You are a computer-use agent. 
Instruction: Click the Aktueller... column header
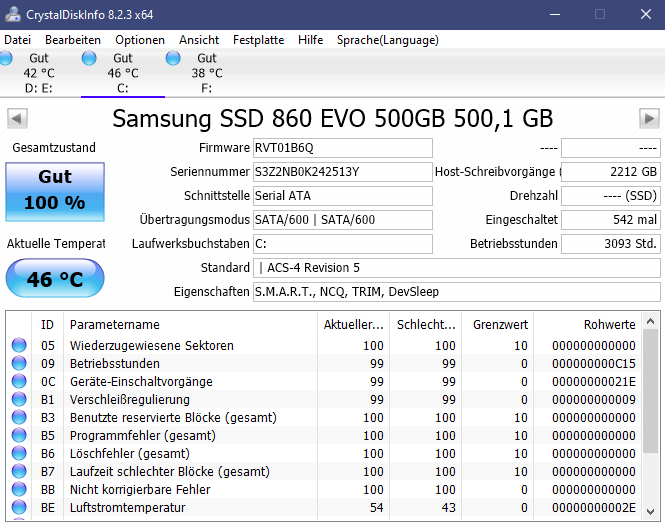(353, 325)
